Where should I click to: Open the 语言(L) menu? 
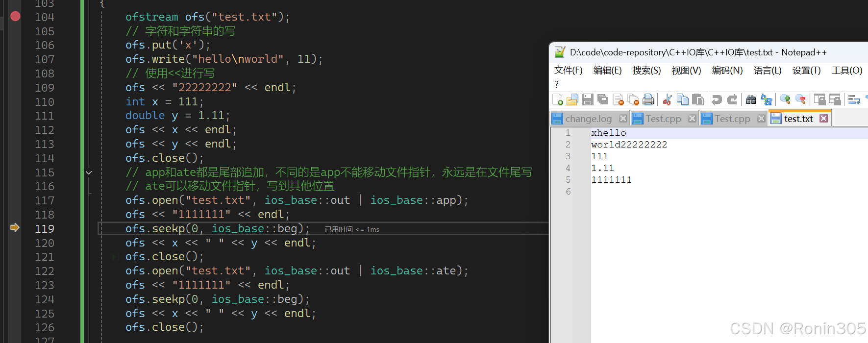[768, 71]
